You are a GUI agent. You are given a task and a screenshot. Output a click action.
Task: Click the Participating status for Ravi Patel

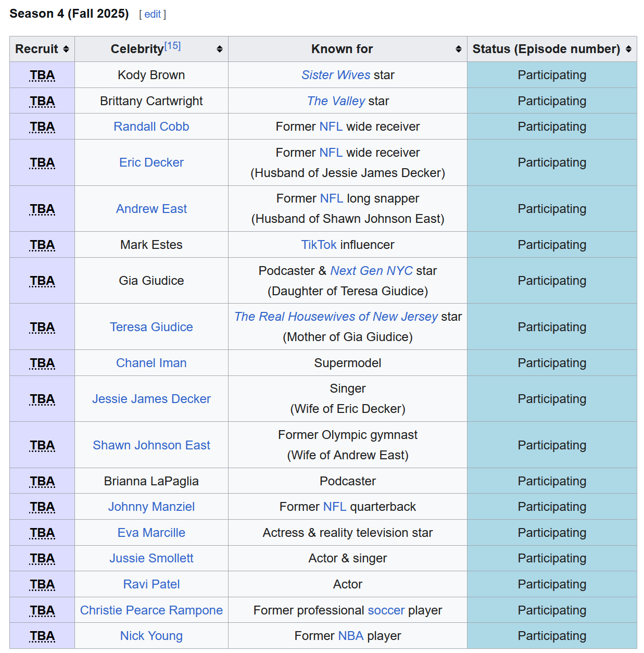click(x=552, y=584)
